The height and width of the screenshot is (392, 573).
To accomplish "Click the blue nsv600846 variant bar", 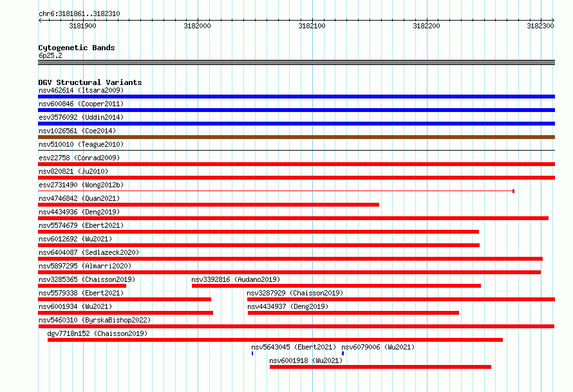I will point(296,110).
